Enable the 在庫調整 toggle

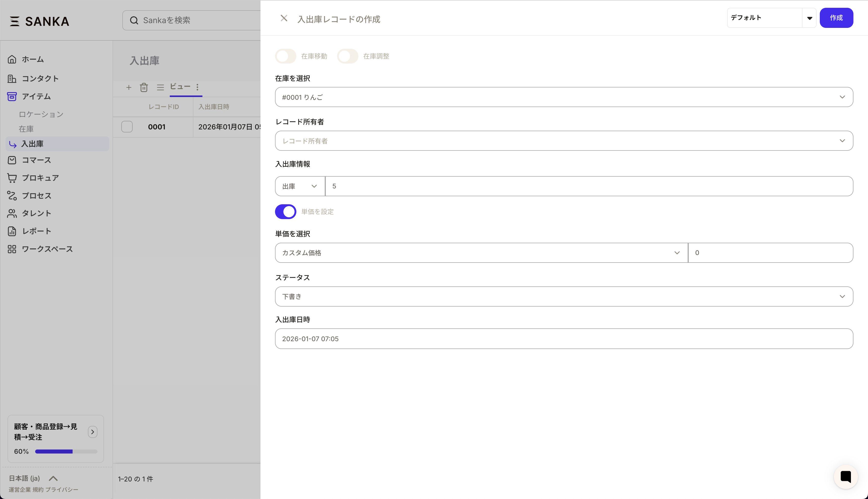point(347,56)
